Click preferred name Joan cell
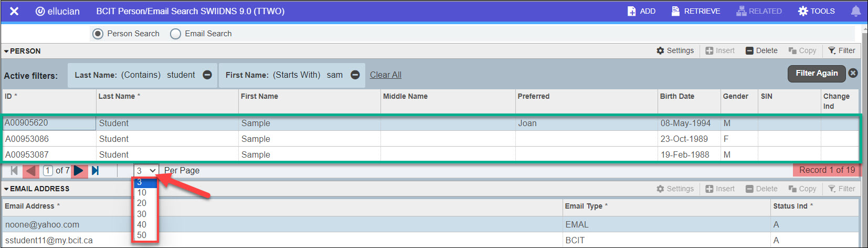 [x=587, y=123]
